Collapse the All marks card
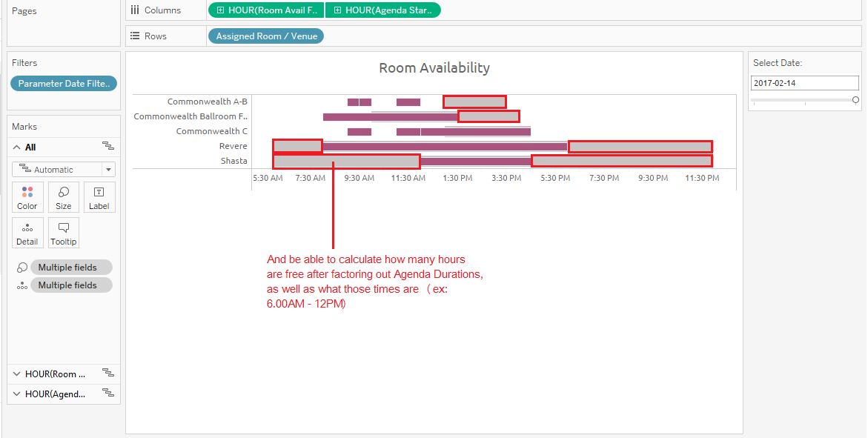The image size is (868, 438). [16, 146]
